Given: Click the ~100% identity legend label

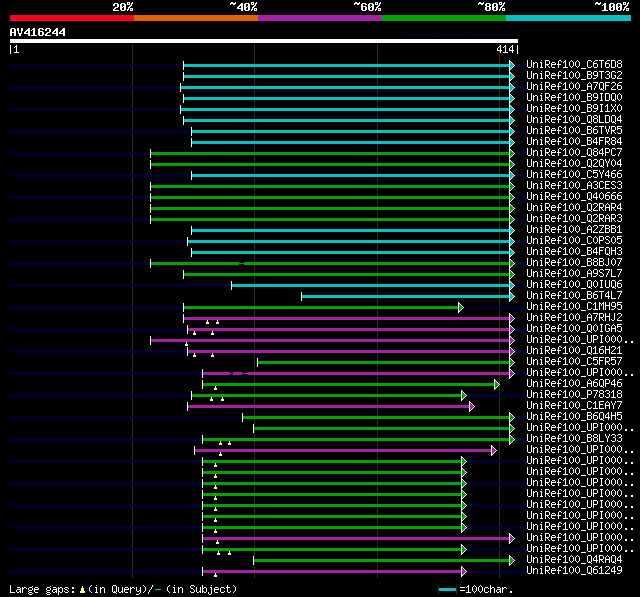Looking at the screenshot, I should click(611, 7).
